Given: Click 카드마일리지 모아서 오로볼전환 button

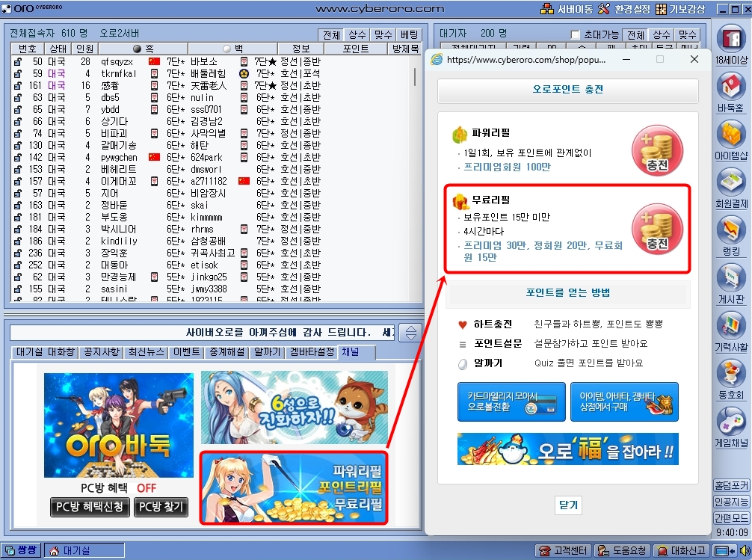Looking at the screenshot, I should 511,401.
